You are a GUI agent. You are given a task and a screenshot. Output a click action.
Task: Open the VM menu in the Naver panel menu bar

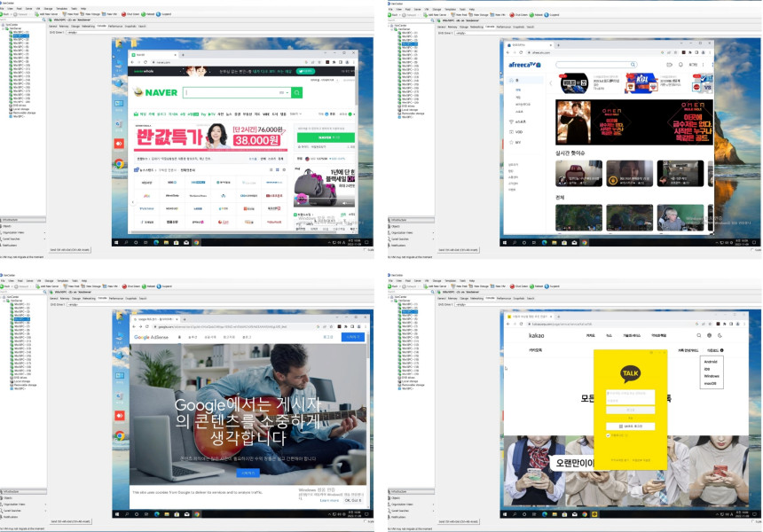38,9
